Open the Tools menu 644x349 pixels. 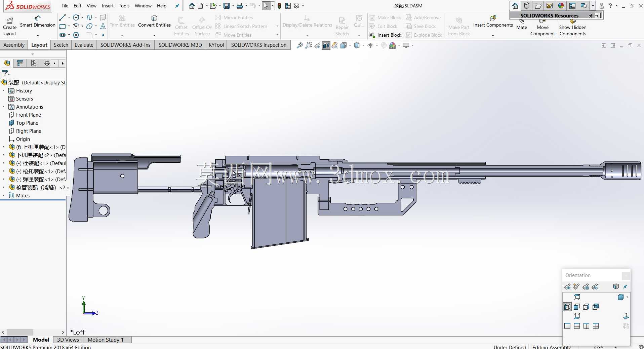pos(124,6)
